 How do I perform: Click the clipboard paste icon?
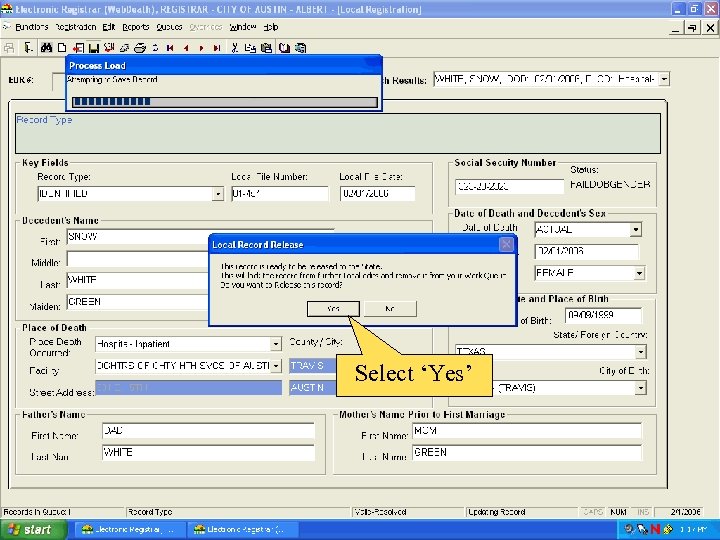coord(266,48)
